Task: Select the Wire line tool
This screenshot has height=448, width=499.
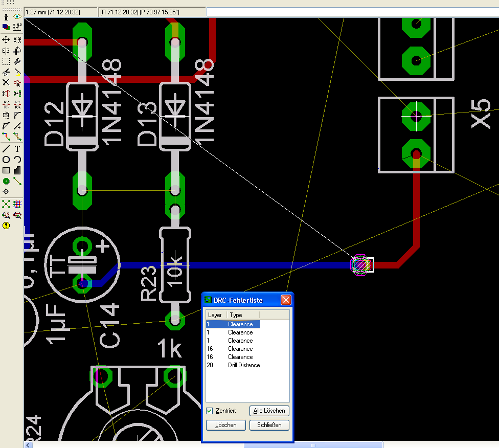Action: 6,149
